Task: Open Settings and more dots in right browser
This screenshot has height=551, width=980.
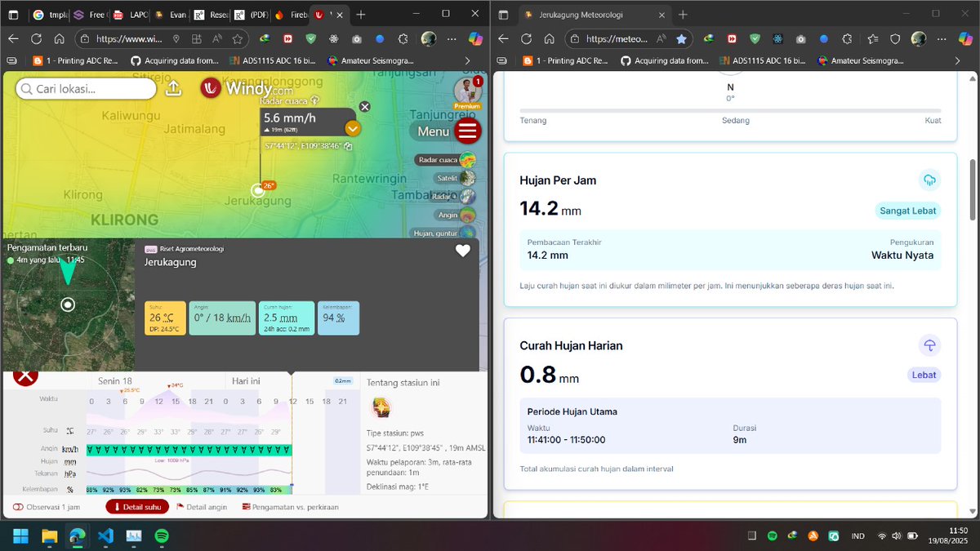Action: point(941,38)
